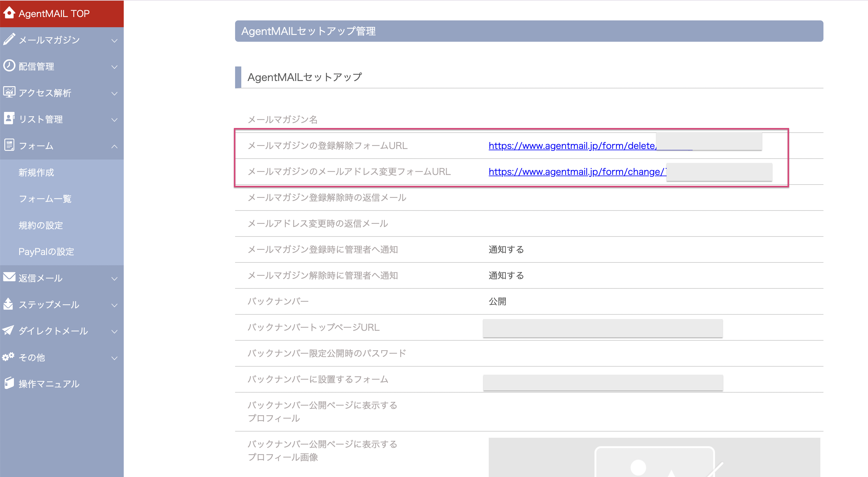
Task: Click the 通知する value for 登録時に管理者へ通知
Action: [506, 249]
